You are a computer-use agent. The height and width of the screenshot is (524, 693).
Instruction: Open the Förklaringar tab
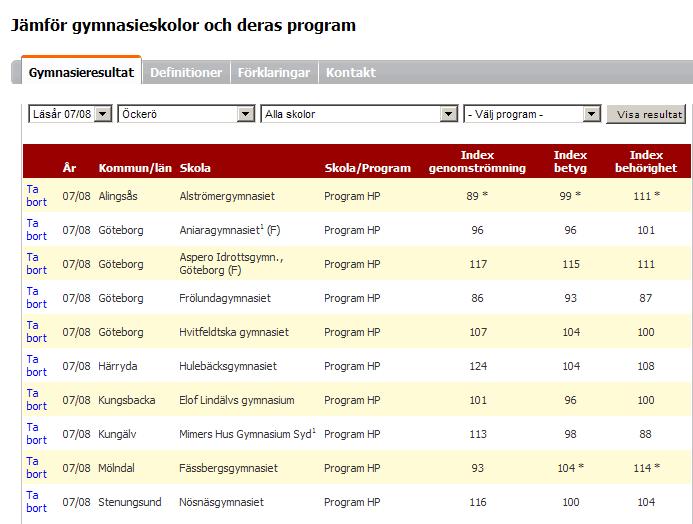coord(274,72)
